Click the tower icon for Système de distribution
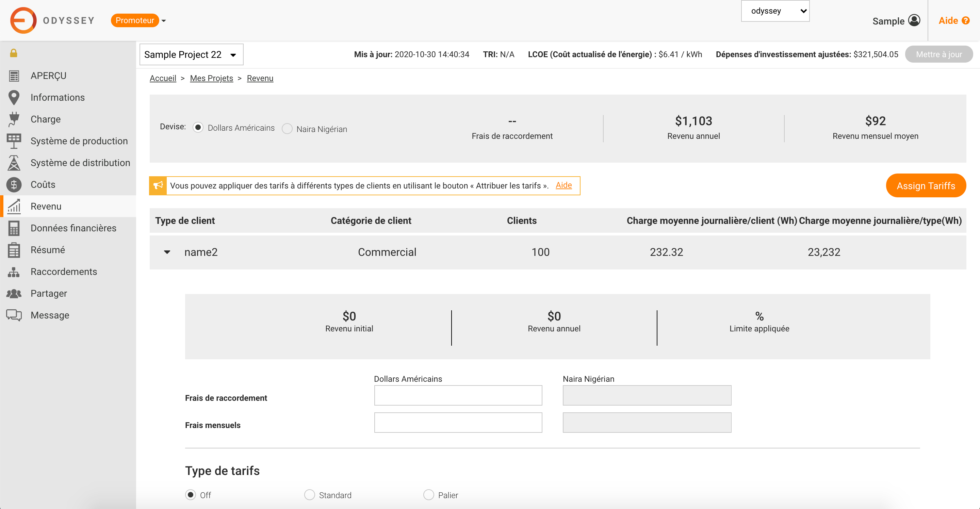Image resolution: width=980 pixels, height=509 pixels. click(x=14, y=163)
